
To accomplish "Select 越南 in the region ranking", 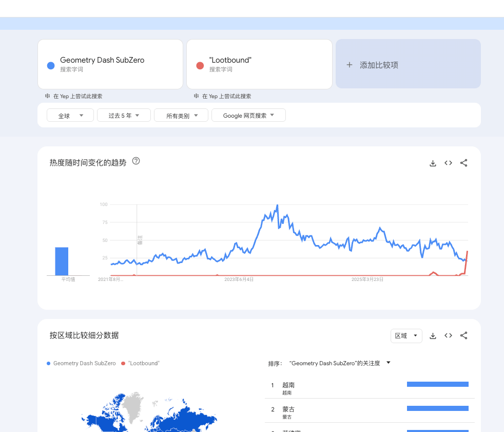I will point(288,385).
